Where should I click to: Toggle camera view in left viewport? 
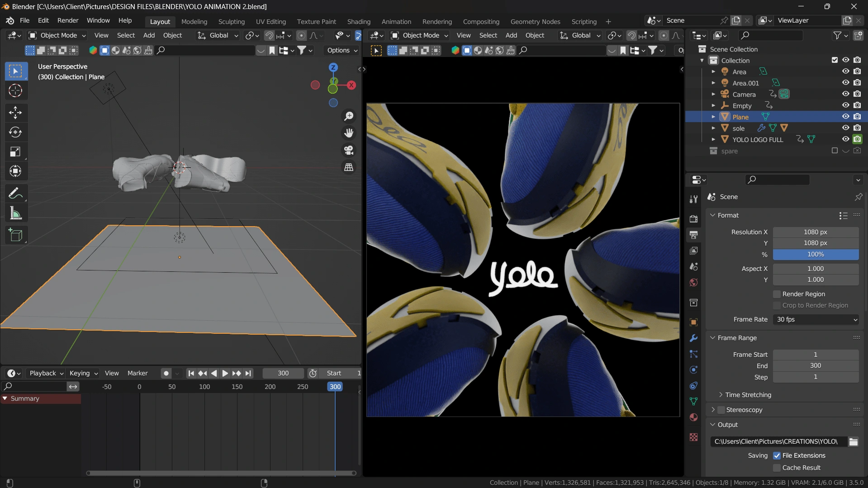tap(349, 150)
